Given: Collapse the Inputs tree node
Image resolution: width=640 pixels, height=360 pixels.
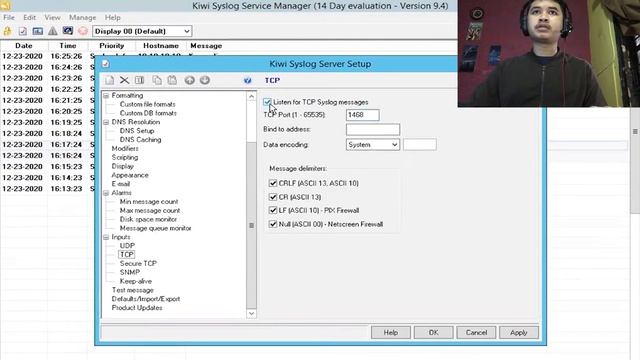Looking at the screenshot, I should coord(106,237).
